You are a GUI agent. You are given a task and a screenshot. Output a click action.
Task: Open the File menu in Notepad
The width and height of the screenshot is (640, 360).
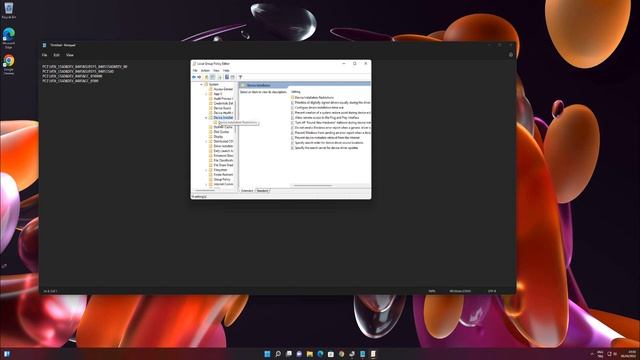coord(44,55)
